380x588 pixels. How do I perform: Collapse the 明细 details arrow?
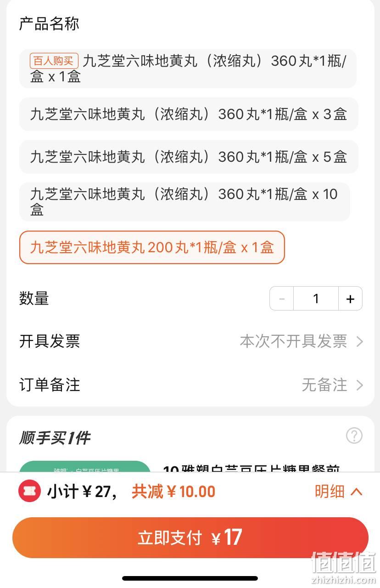point(357,492)
